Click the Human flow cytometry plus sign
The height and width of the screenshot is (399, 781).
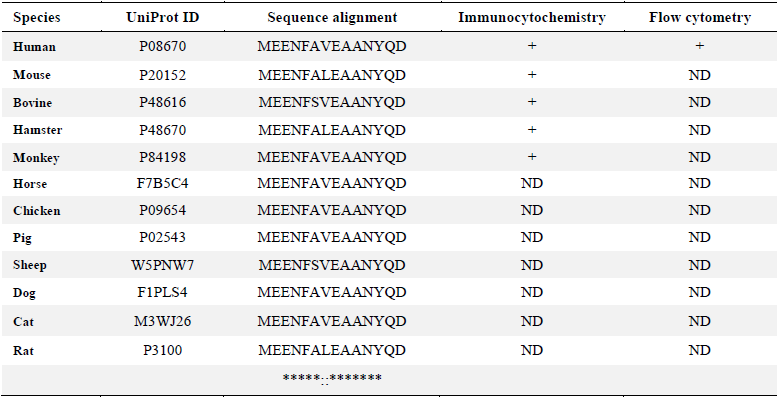coord(700,46)
